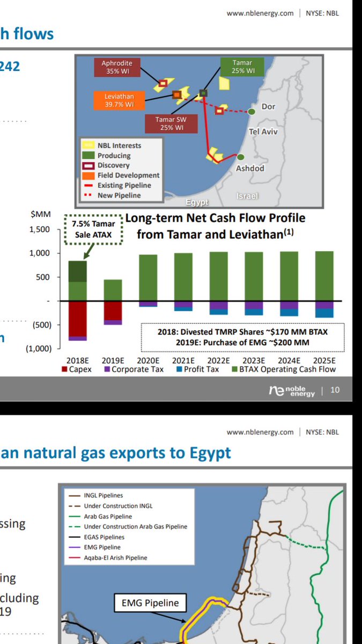Click the EMG Pipeline legend entry

pos(93,547)
